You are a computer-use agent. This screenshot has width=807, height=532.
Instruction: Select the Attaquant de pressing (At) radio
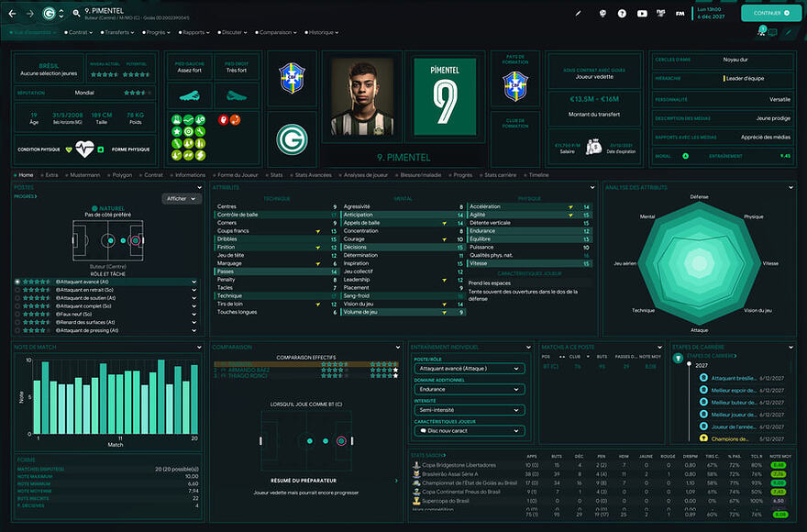click(17, 330)
